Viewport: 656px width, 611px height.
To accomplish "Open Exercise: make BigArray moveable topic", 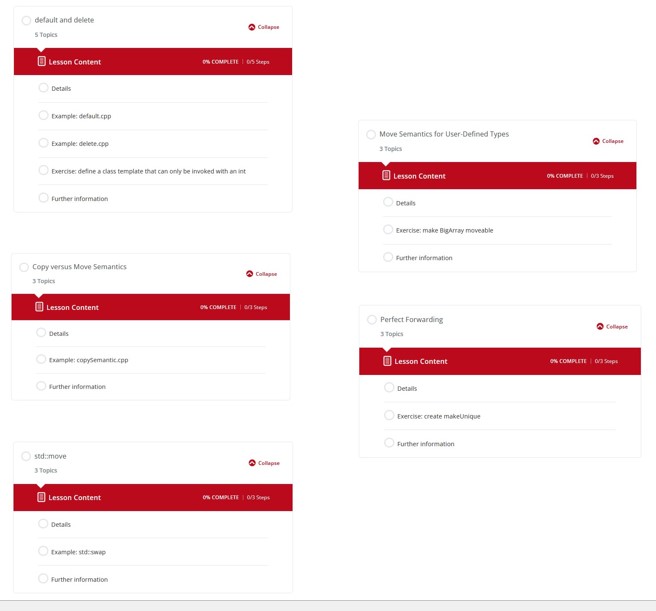I will (444, 230).
